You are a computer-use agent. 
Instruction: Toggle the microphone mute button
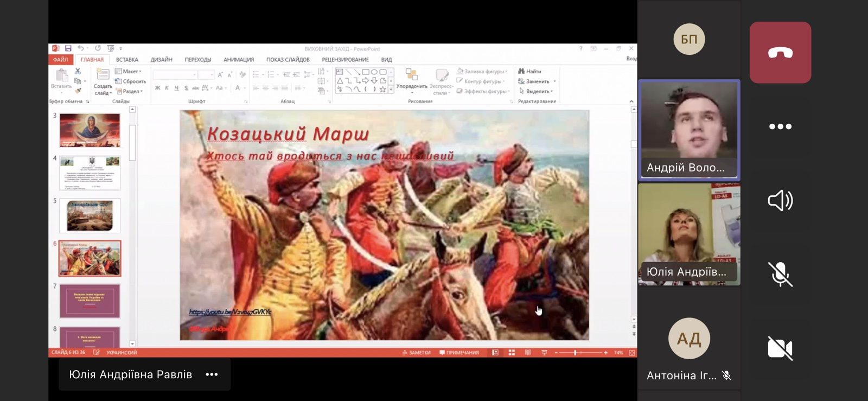[x=780, y=274]
